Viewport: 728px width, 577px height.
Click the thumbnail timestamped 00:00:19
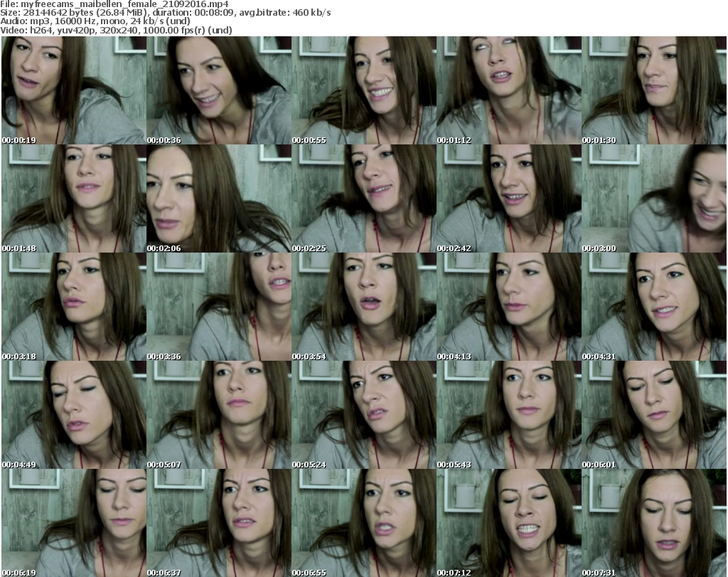pyautogui.click(x=74, y=90)
